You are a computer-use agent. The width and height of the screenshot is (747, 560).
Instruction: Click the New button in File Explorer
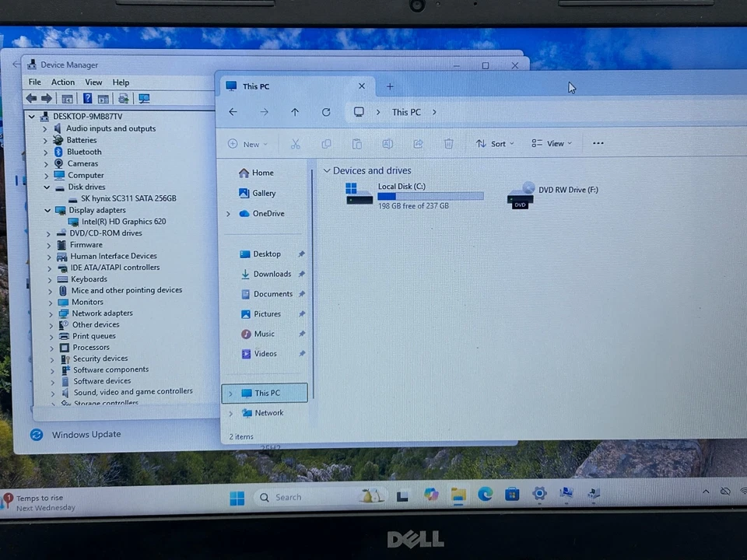[247, 143]
